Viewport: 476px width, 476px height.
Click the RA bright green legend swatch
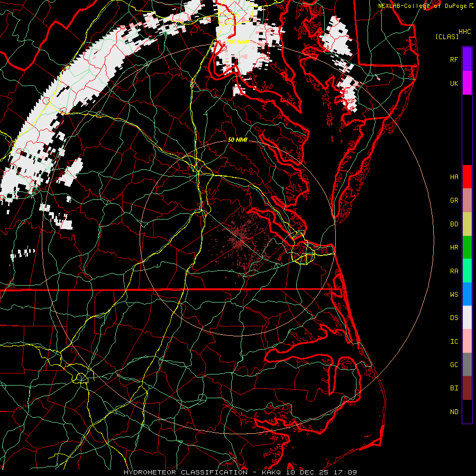click(467, 271)
